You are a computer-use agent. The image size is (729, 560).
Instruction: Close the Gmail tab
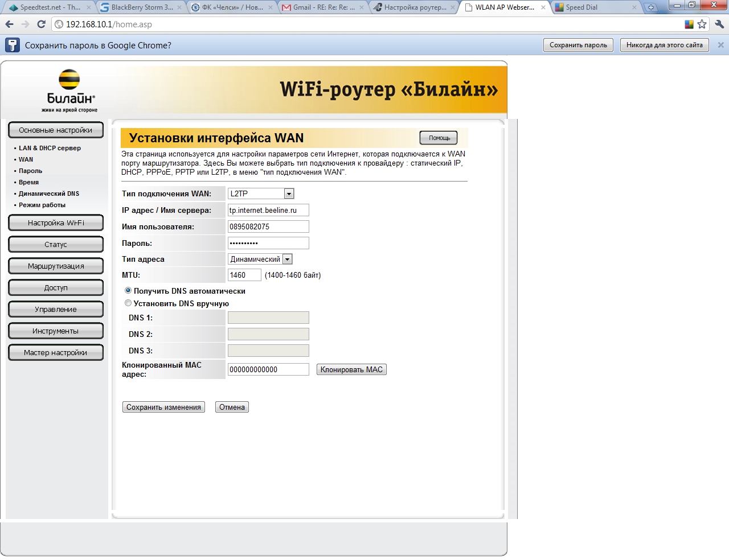pyautogui.click(x=361, y=7)
